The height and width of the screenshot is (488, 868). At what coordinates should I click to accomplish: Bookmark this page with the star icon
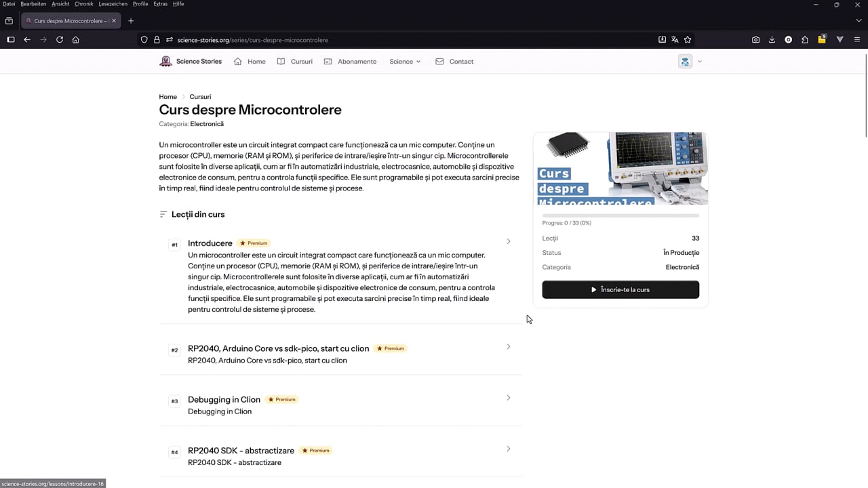[688, 40]
